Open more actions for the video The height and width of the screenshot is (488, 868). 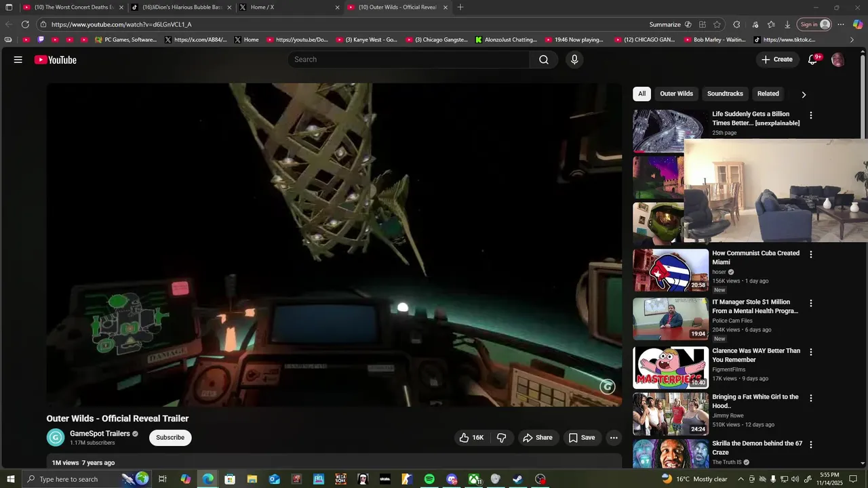click(x=614, y=438)
